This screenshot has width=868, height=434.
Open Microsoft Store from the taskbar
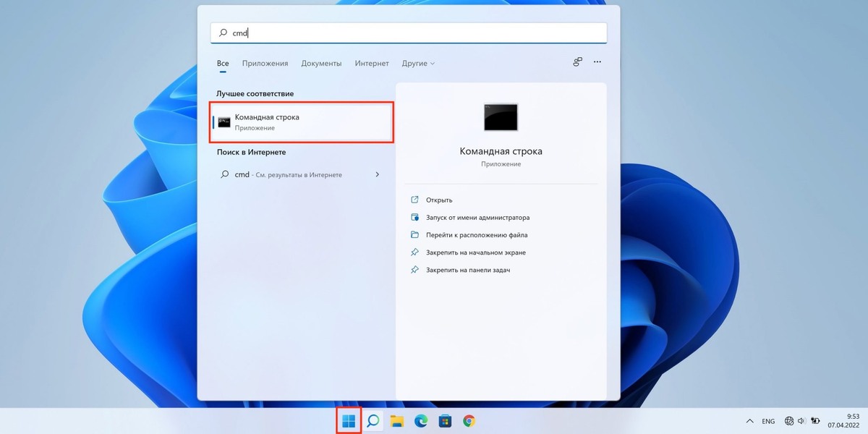click(x=445, y=421)
